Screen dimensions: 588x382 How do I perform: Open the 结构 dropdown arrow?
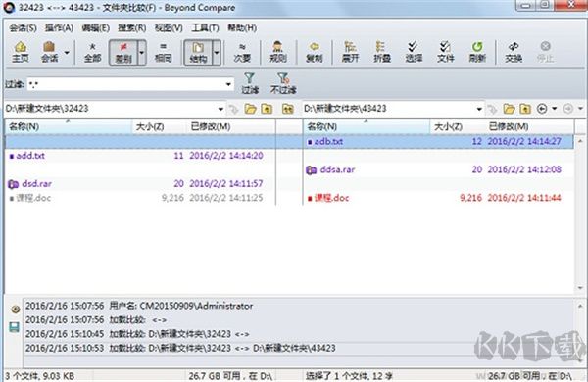(217, 52)
